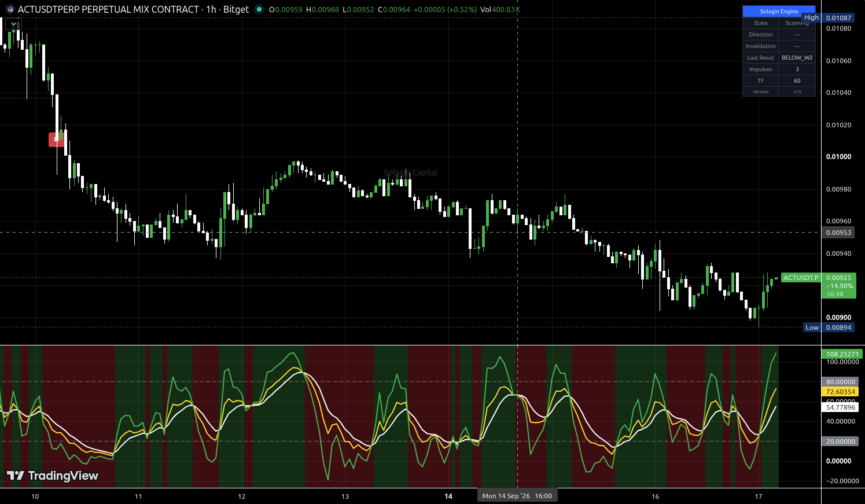Click the red event marker on the chart
Screen dimensions: 865x504
pos(56,139)
